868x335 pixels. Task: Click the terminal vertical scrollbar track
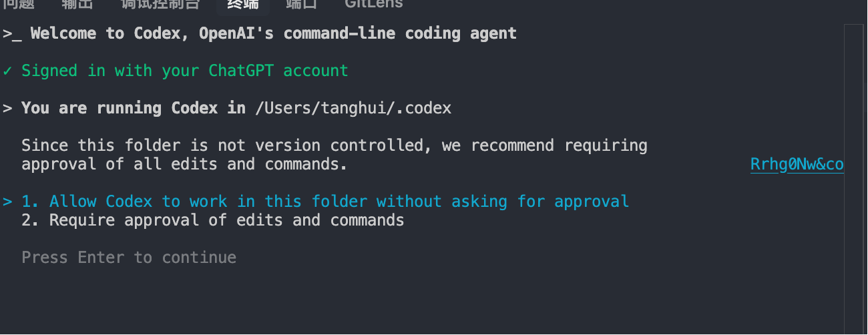854,200
